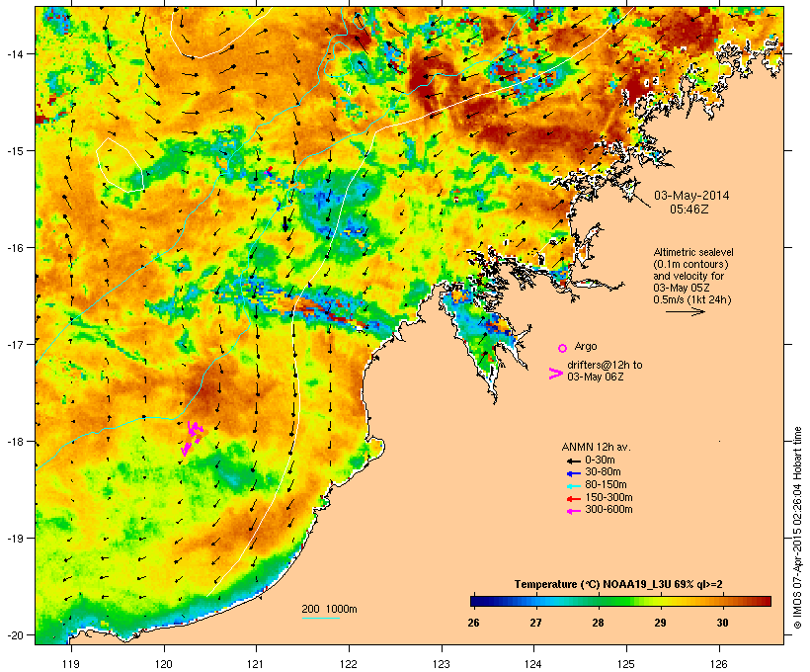Click the 122 longitude axis label

(x=349, y=664)
